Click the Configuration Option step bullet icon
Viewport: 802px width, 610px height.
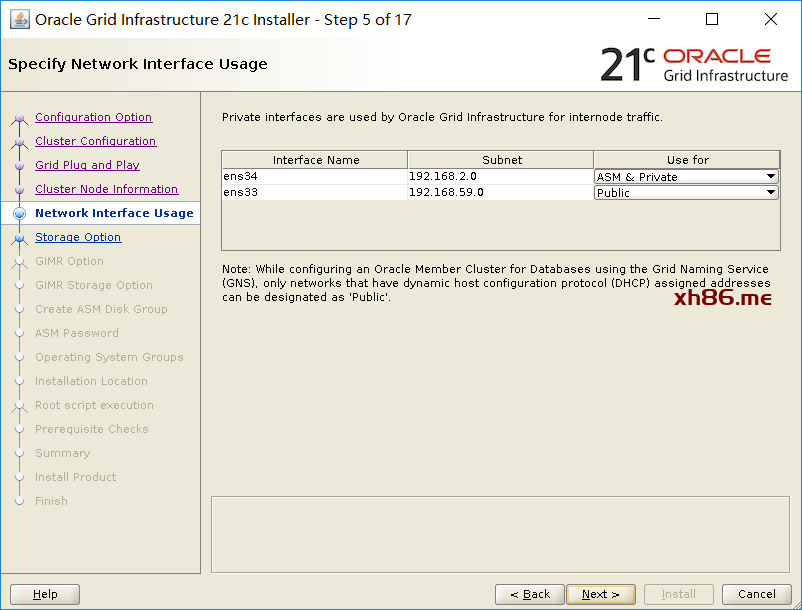coord(19,118)
